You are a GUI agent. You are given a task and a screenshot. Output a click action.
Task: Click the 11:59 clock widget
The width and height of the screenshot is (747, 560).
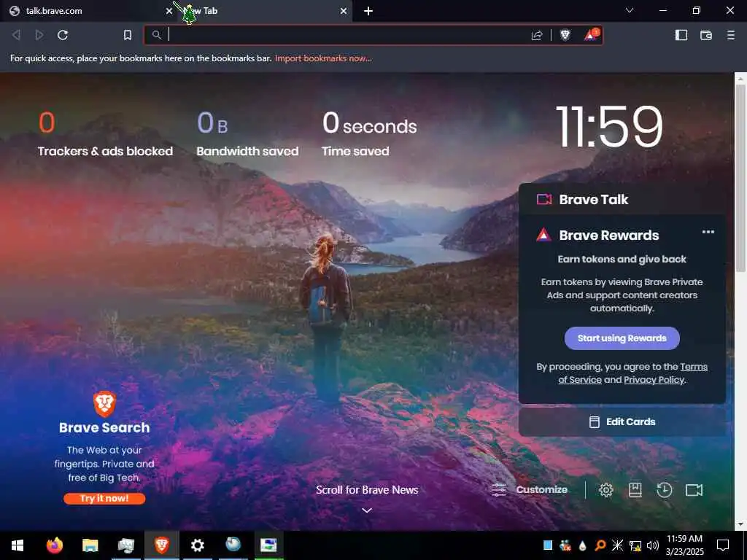click(609, 127)
